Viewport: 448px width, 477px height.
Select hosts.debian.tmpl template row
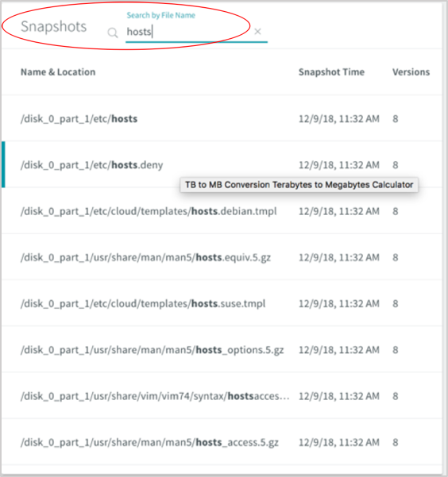pyautogui.click(x=222, y=211)
